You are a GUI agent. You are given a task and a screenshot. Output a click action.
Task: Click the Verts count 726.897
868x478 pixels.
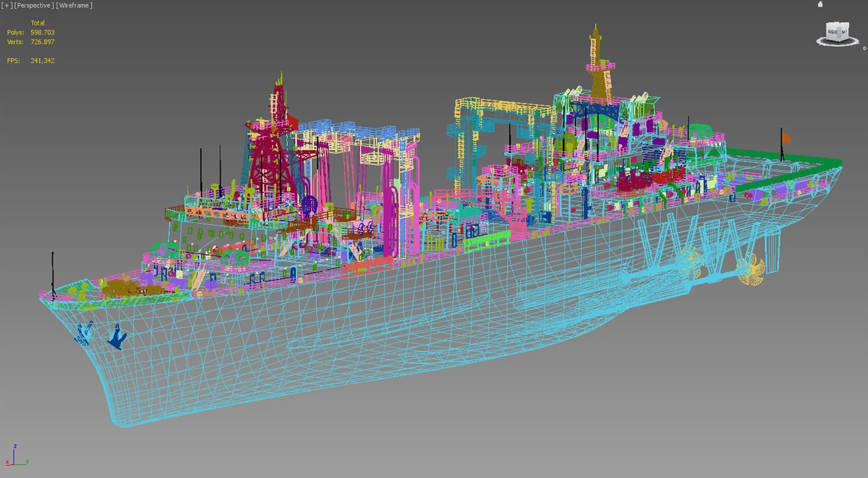pyautogui.click(x=42, y=42)
